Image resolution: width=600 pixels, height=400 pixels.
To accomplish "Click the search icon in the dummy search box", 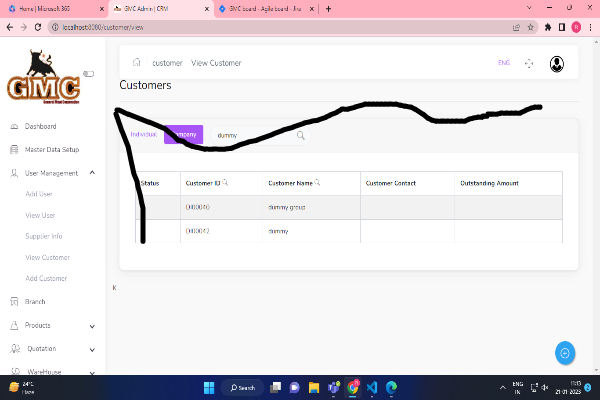I will [x=300, y=135].
